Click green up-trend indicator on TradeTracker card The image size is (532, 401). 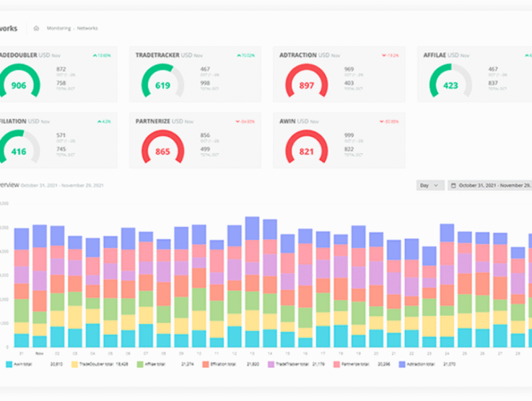click(x=245, y=56)
